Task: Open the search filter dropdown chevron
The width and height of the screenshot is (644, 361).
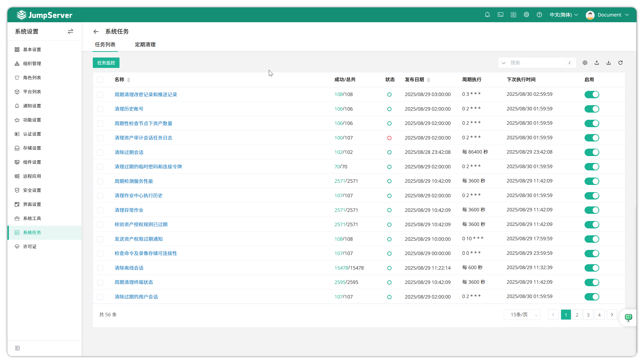Action: (x=504, y=63)
